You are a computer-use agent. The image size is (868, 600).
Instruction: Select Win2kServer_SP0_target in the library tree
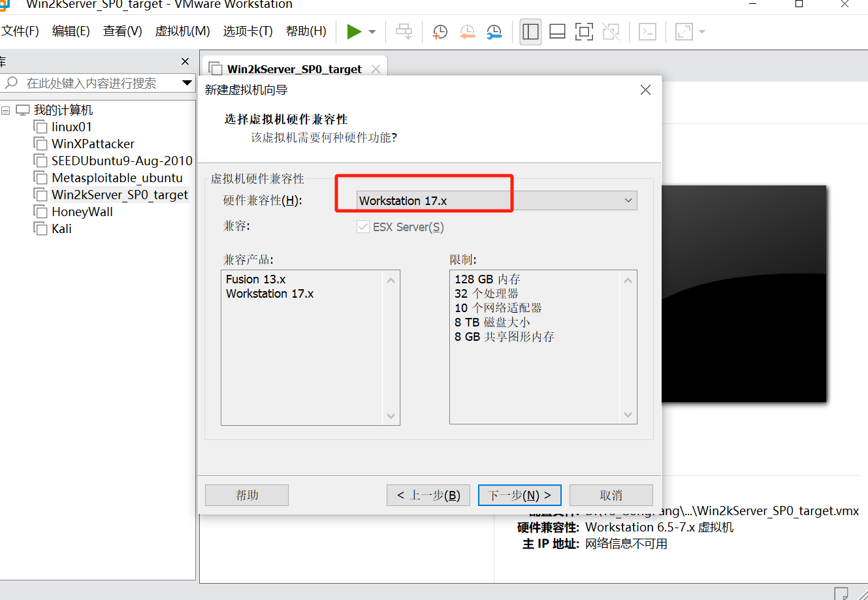(120, 195)
